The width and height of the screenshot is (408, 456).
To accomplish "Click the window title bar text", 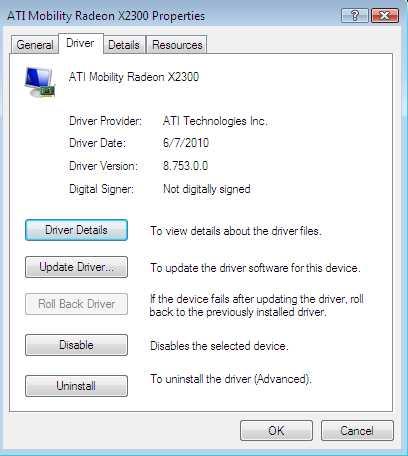I will (106, 16).
